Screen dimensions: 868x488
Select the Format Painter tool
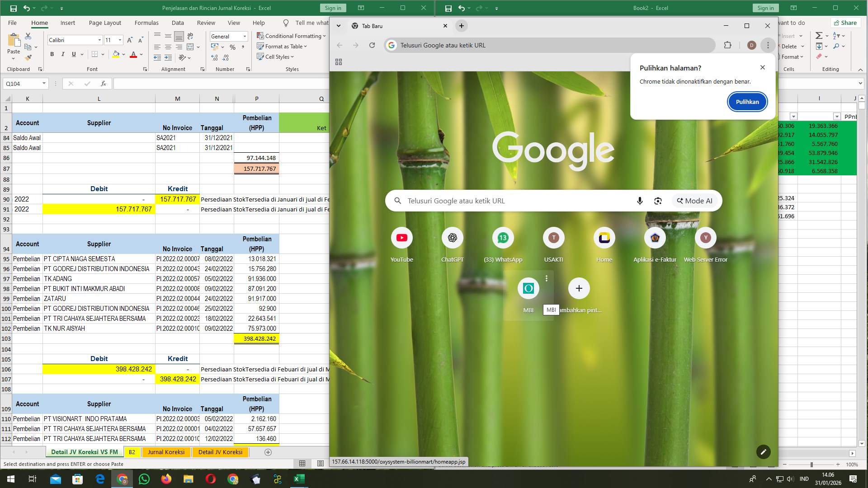click(x=28, y=57)
